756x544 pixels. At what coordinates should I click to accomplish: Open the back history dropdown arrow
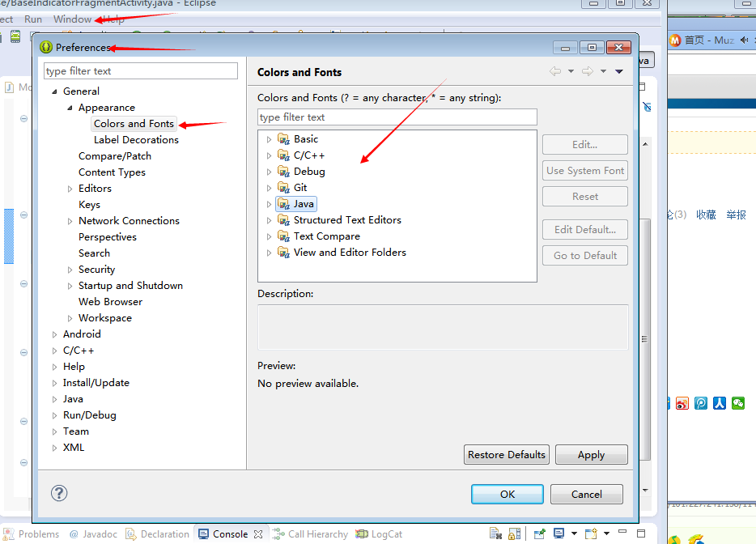571,71
